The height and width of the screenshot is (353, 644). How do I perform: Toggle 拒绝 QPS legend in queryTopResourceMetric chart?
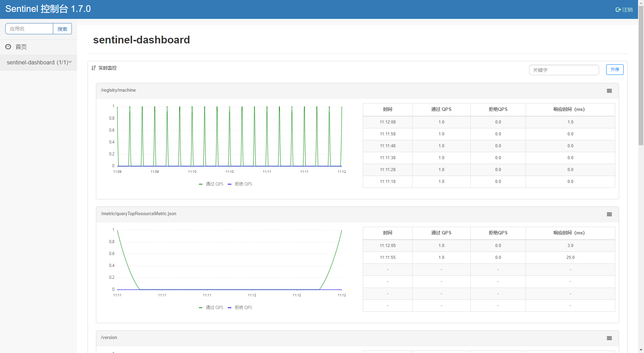(240, 308)
